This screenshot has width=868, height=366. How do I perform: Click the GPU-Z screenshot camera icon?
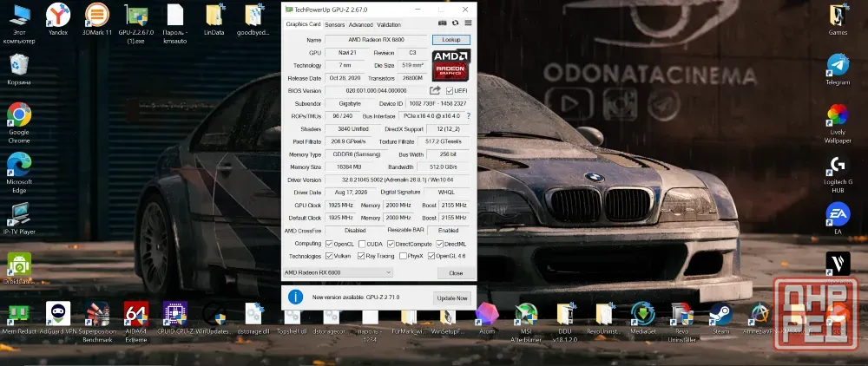[443, 23]
